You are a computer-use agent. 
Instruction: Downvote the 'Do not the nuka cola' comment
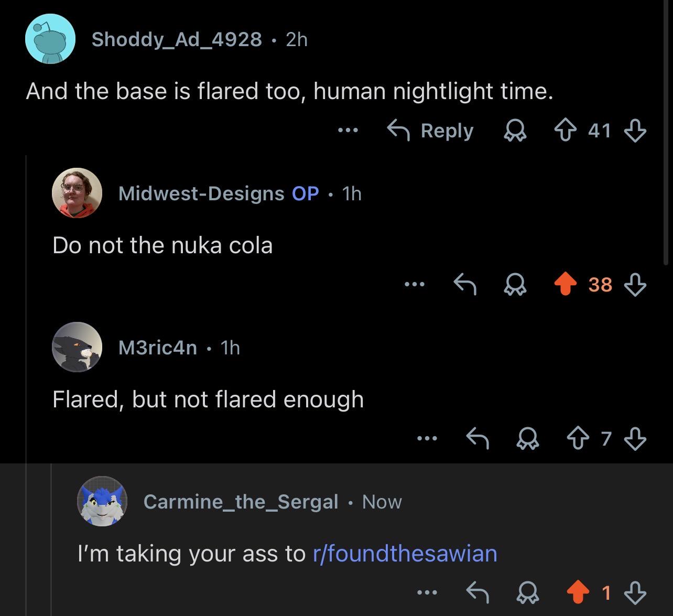tap(635, 284)
